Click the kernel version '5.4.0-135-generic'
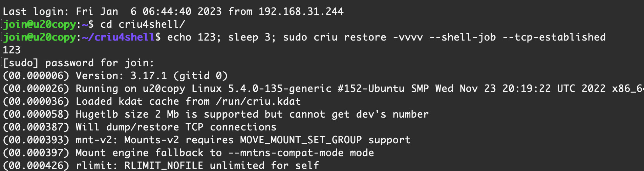Screen dimensions: 644x171 click(x=279, y=89)
